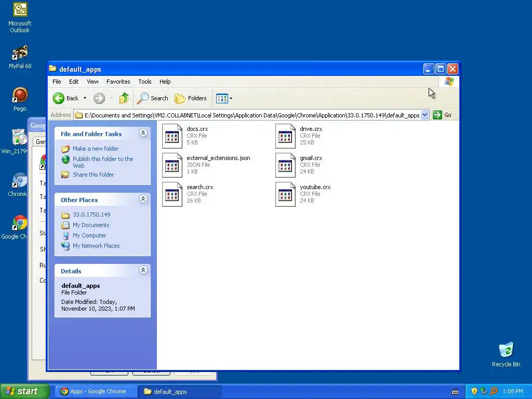
Task: Click default_apps taskbar button
Action: pyautogui.click(x=179, y=392)
